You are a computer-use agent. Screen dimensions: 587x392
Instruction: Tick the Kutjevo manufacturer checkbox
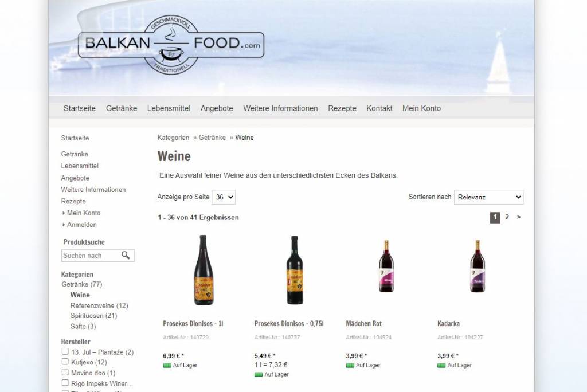(65, 362)
